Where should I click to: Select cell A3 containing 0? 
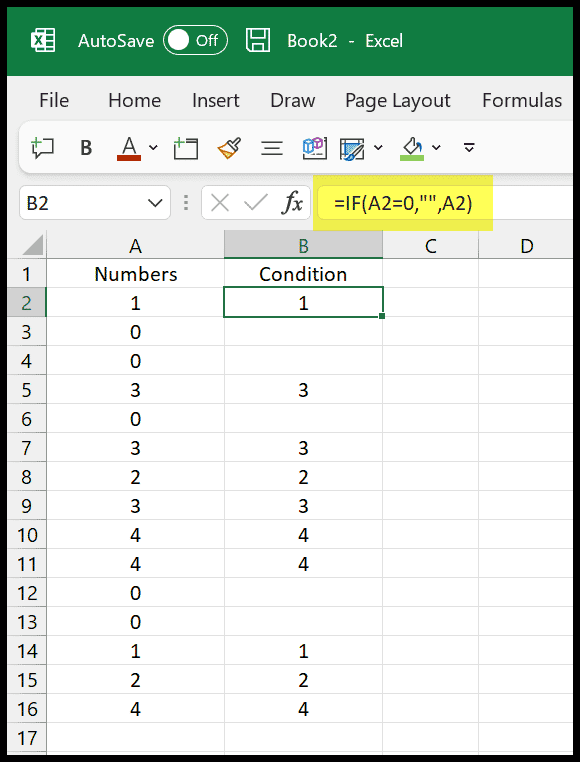click(x=135, y=331)
